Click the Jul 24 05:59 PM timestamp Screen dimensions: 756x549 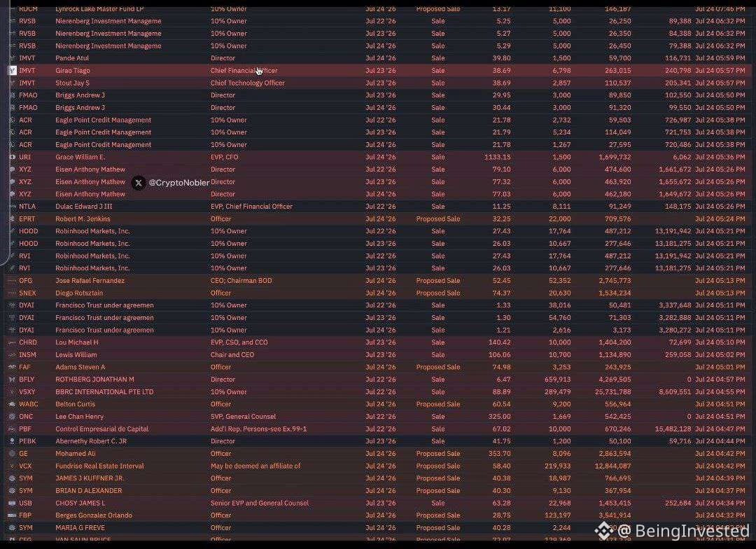(720, 58)
